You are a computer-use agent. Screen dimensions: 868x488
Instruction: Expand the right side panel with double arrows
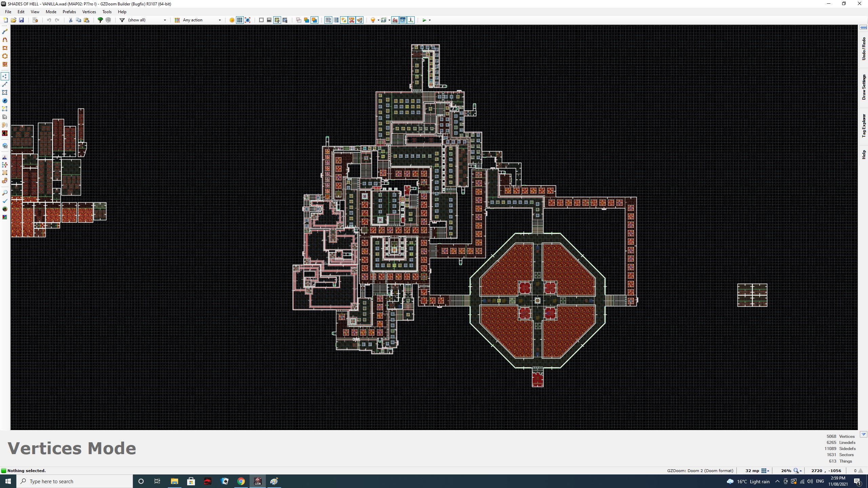863,27
